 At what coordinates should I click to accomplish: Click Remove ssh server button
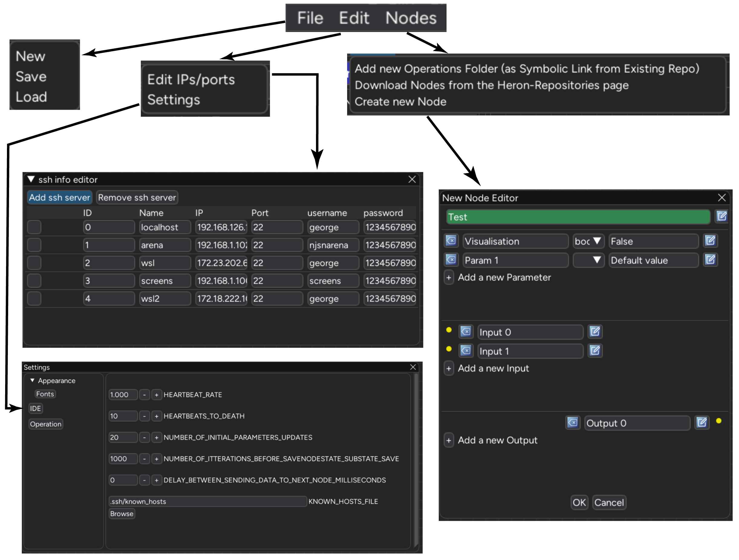coord(137,197)
